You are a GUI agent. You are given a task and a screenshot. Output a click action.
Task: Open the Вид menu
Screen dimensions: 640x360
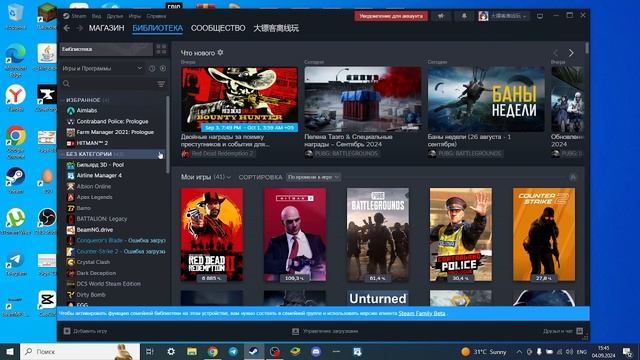click(96, 16)
